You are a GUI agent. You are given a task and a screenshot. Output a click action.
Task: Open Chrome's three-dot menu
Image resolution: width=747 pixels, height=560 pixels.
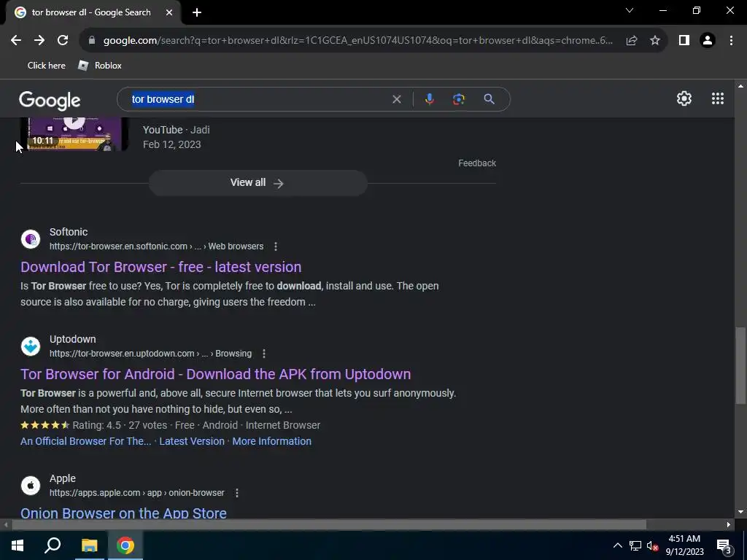(x=731, y=41)
